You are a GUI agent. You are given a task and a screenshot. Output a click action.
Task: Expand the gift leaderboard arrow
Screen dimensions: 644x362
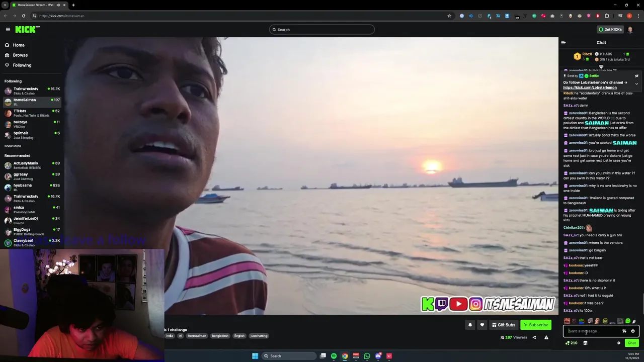[601, 66]
